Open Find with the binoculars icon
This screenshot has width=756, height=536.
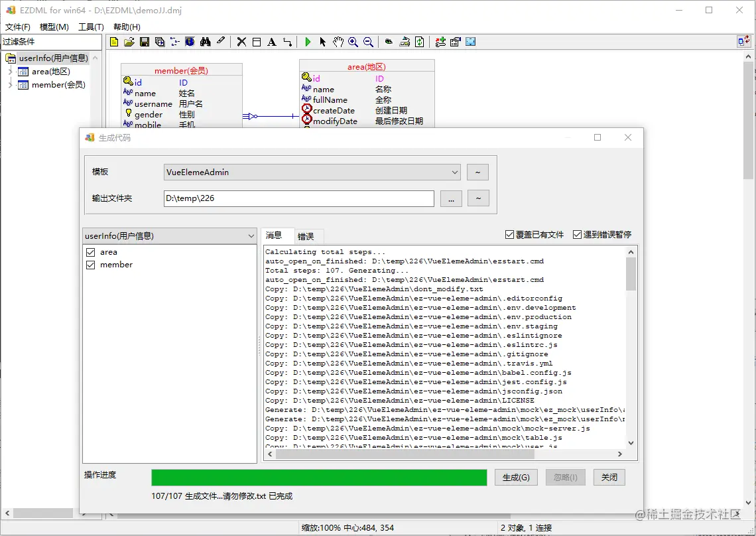coord(206,42)
